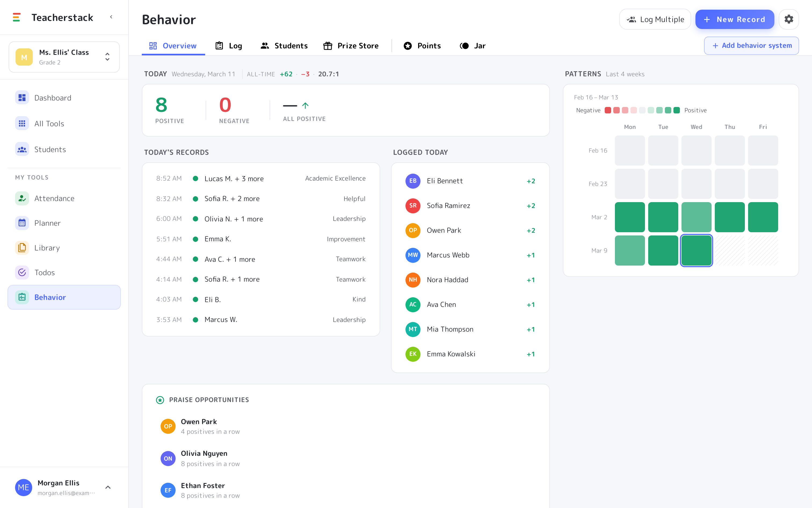The height and width of the screenshot is (508, 812).
Task: Open the Ms. Ellis' Class selector
Action: (x=64, y=57)
